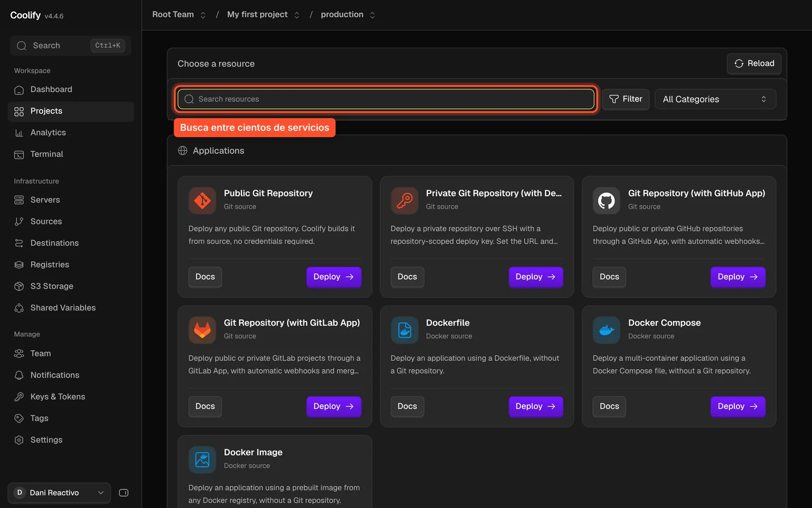This screenshot has width=812, height=508.
Task: Click the sidebar collapse panel icon
Action: 123,493
